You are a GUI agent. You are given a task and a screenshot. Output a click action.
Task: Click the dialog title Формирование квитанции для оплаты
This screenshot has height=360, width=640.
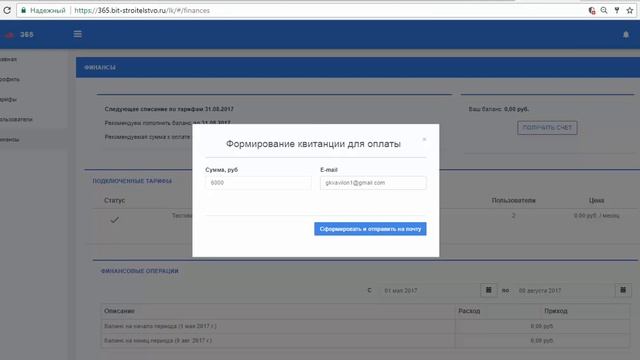(313, 144)
